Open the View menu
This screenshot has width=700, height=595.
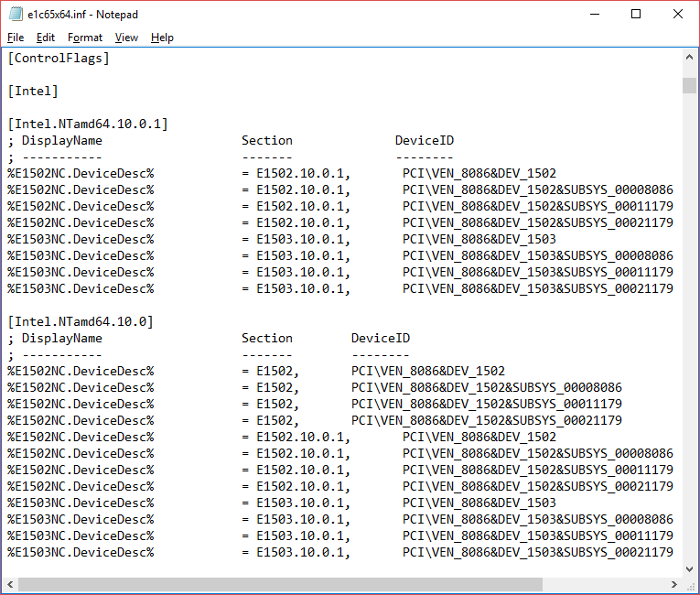[x=126, y=38]
